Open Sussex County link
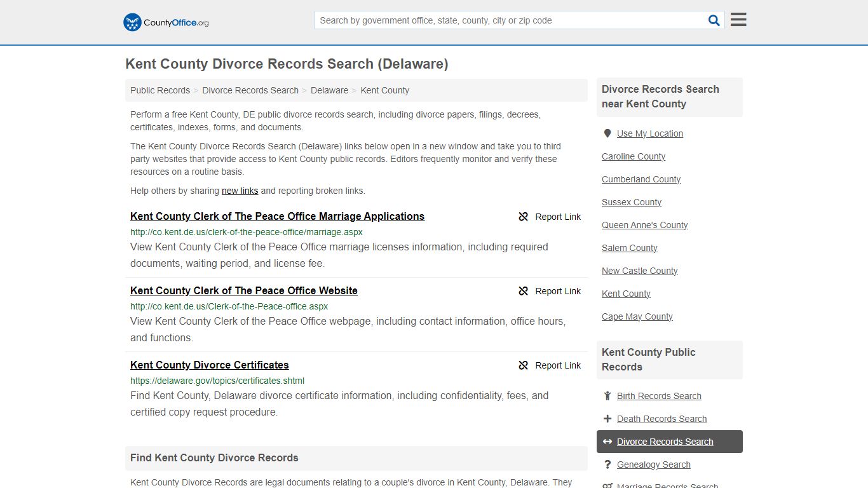Image resolution: width=868 pixels, height=488 pixels. (x=632, y=202)
